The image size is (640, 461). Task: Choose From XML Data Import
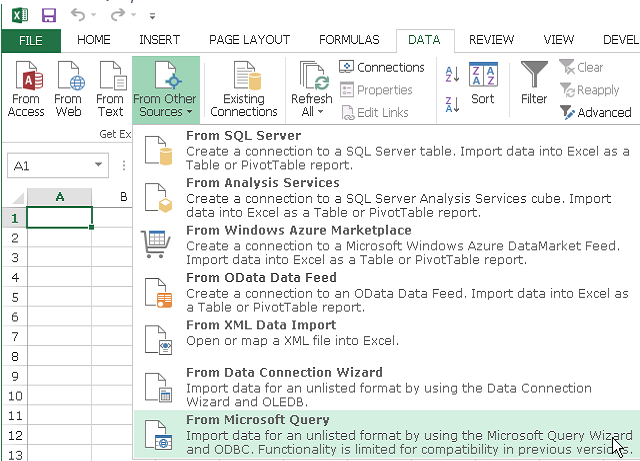pyautogui.click(x=387, y=339)
